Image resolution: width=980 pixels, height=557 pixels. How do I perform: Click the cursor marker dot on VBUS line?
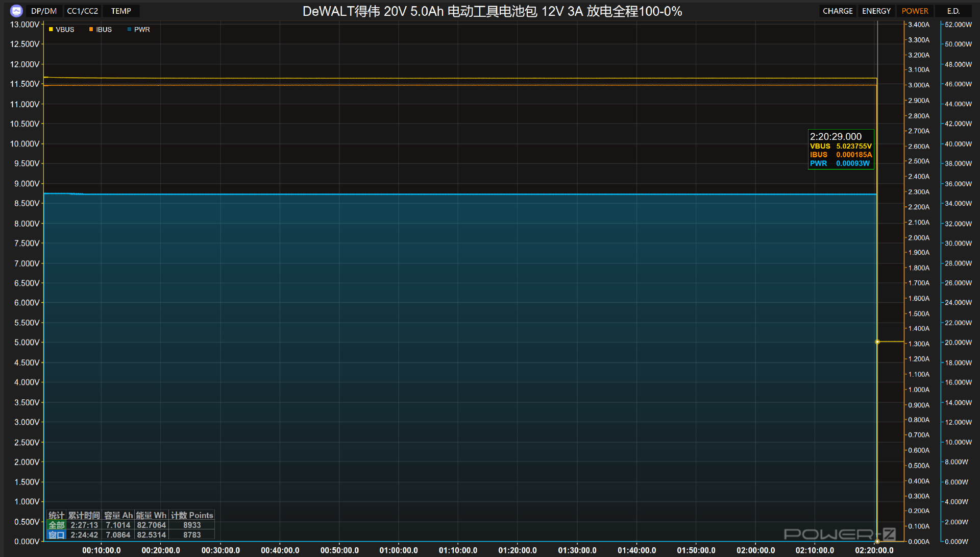point(877,342)
